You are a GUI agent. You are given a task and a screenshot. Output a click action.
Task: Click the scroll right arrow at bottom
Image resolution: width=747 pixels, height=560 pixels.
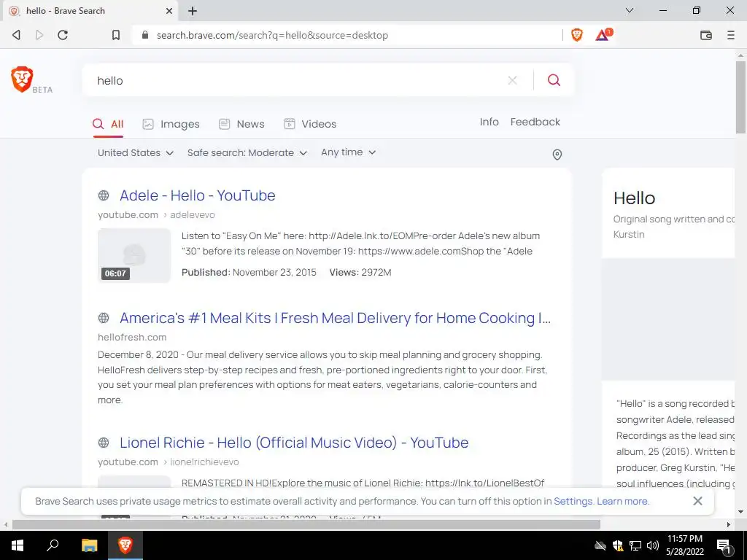coord(729,525)
